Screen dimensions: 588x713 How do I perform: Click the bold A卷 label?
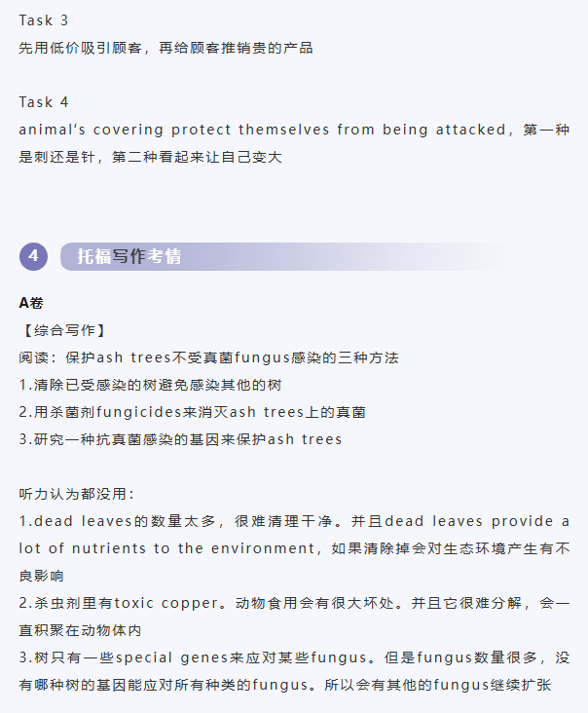tap(31, 303)
